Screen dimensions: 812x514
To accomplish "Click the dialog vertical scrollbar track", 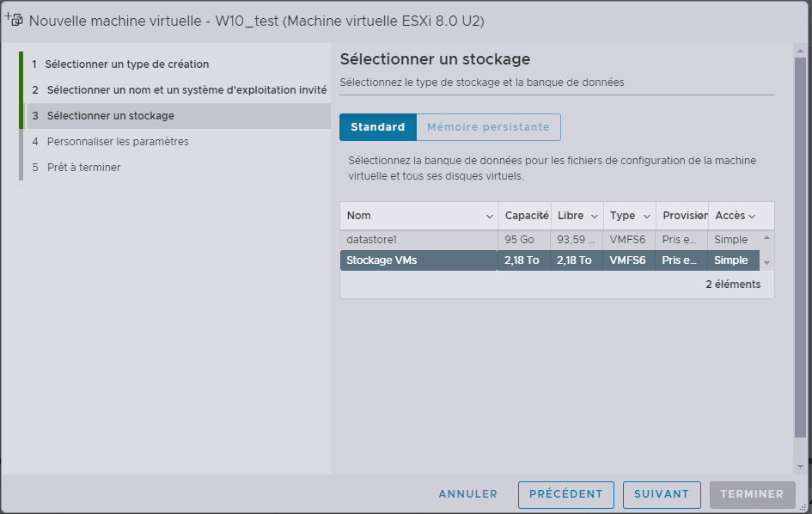I will coord(801,258).
